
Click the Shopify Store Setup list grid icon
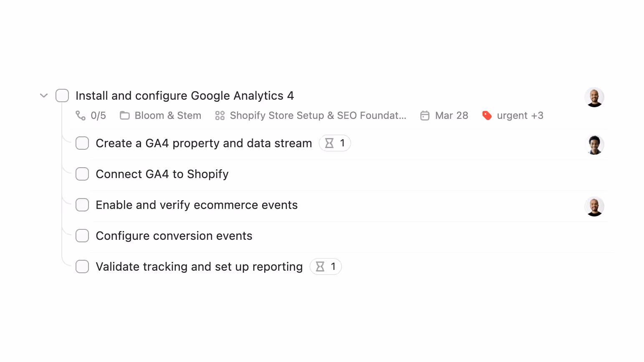pos(220,116)
